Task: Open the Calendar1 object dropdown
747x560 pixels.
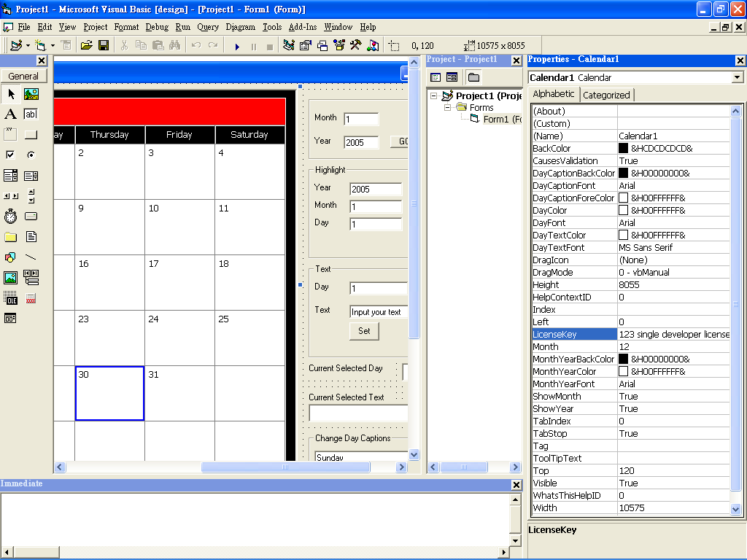Action: [x=737, y=78]
